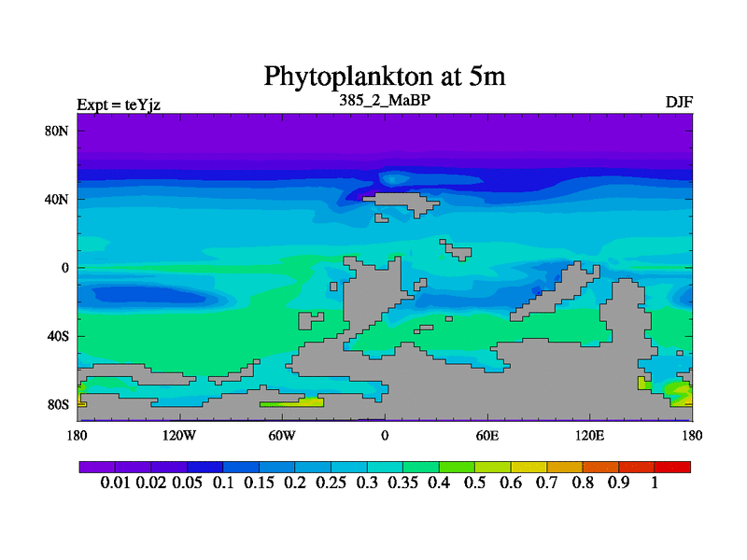Viewport: 747px width, 560px height.
Task: Click the "Phytoplankton at 5m" plot title
Action: pos(385,75)
